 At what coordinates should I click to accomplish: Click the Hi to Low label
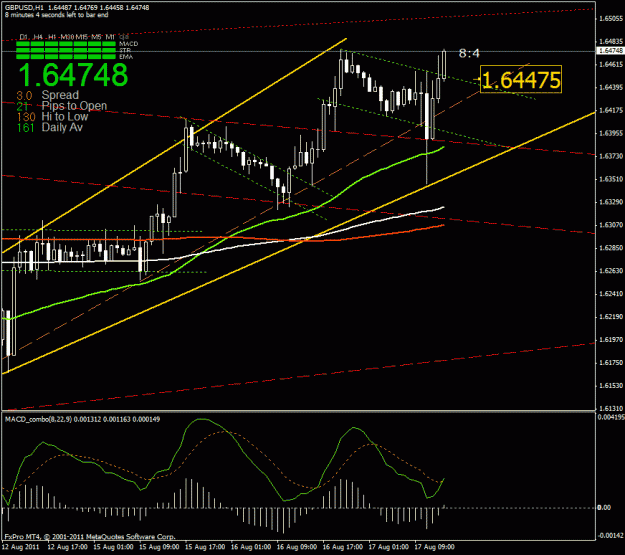point(65,117)
